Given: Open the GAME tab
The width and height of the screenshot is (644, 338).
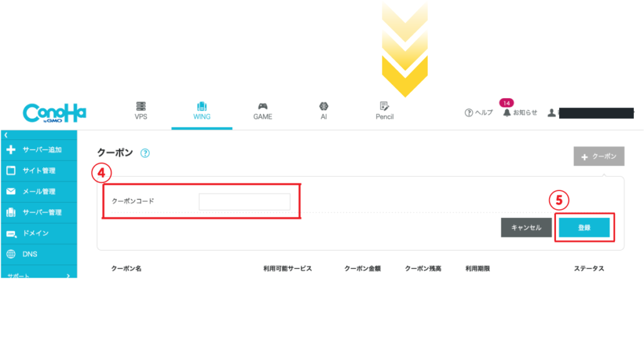Looking at the screenshot, I should coord(263,111).
